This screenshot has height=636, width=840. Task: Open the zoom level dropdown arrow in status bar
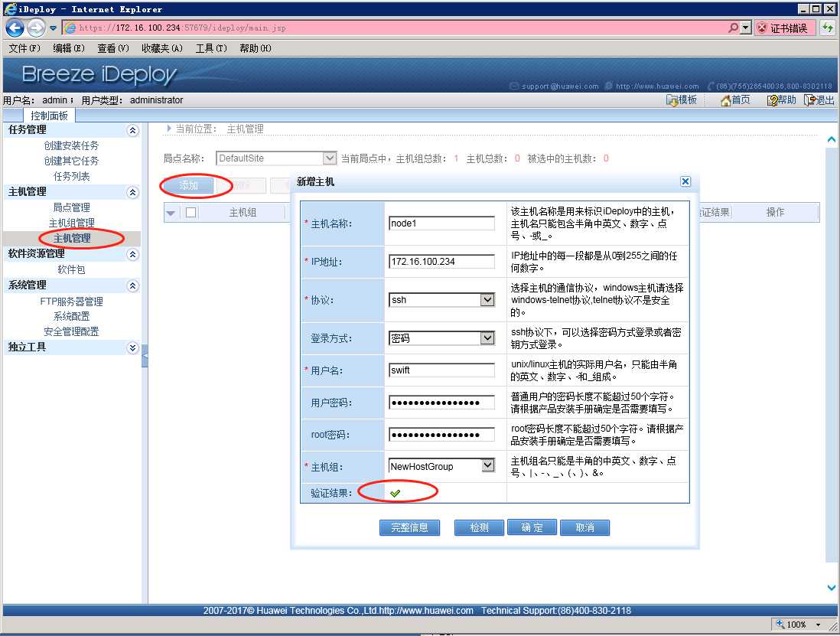pos(818,625)
